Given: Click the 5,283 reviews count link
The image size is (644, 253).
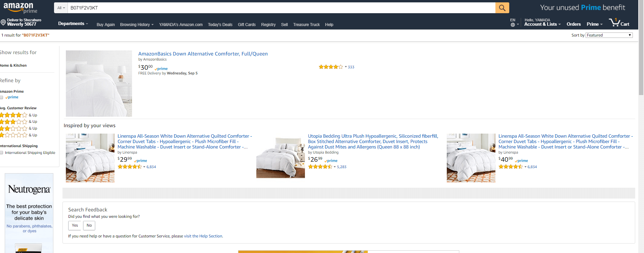Looking at the screenshot, I should point(342,167).
